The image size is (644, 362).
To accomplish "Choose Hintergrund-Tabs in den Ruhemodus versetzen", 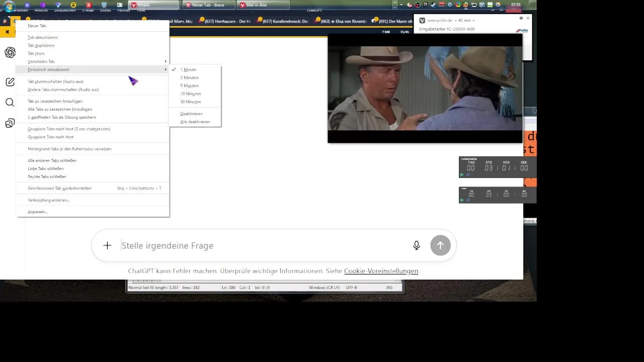I will point(93,149).
